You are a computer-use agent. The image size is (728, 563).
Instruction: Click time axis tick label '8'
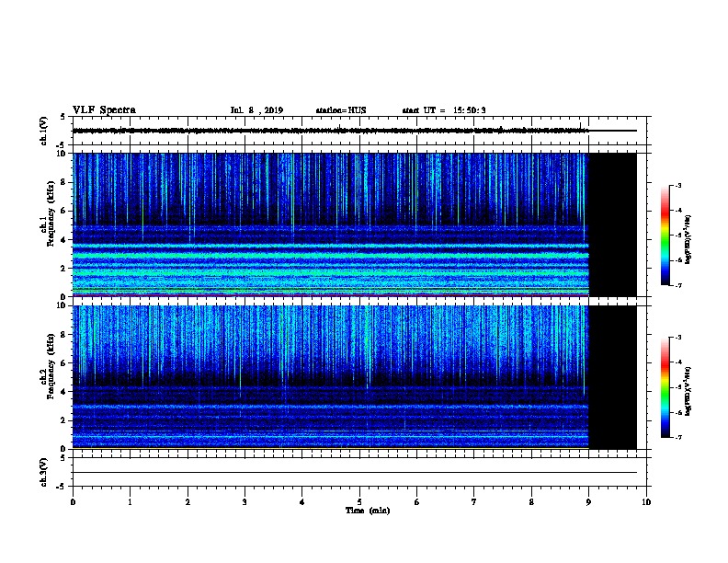531,502
